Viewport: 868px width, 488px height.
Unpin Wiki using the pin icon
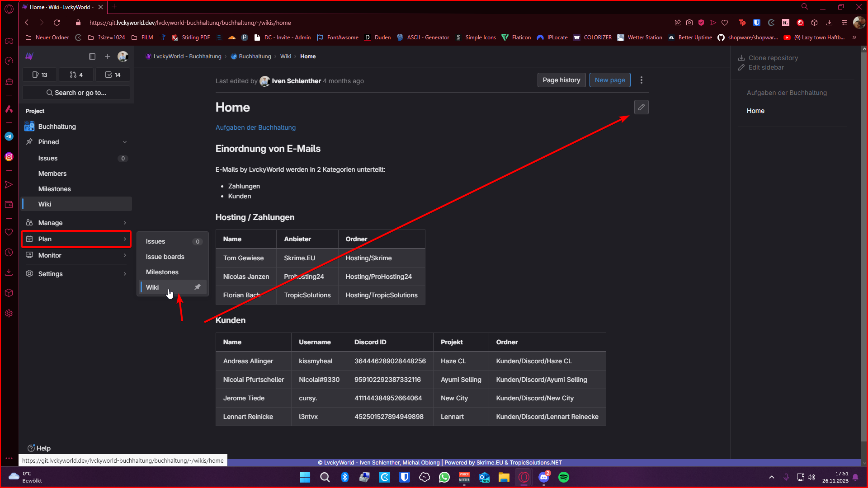(198, 287)
